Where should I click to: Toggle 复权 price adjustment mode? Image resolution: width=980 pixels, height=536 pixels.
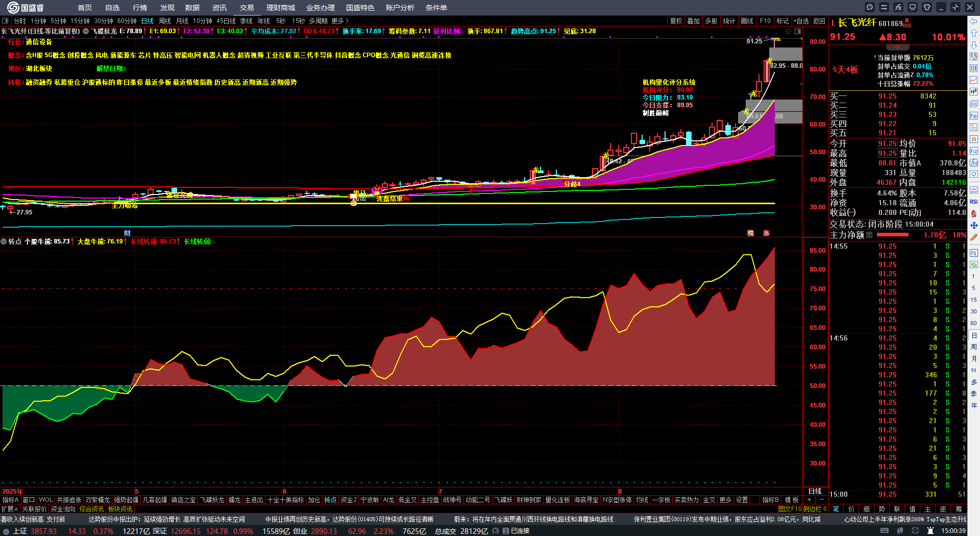[676, 21]
